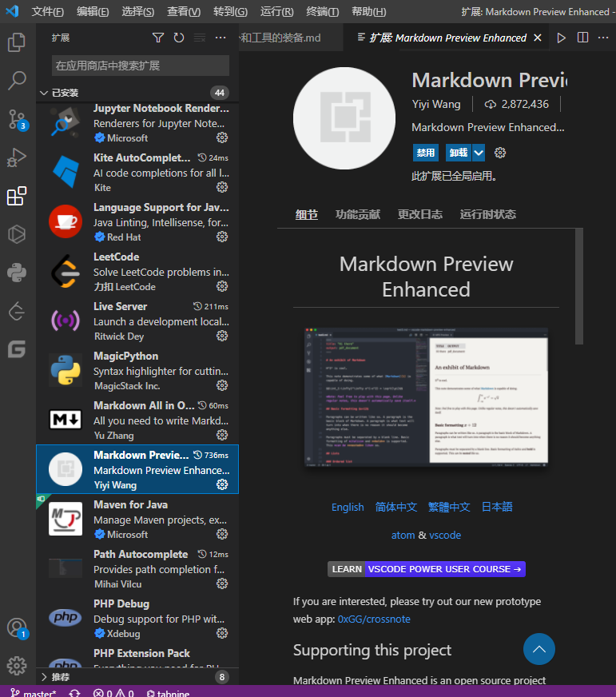Open the 查看(V) menu
The height and width of the screenshot is (697, 616).
click(184, 11)
